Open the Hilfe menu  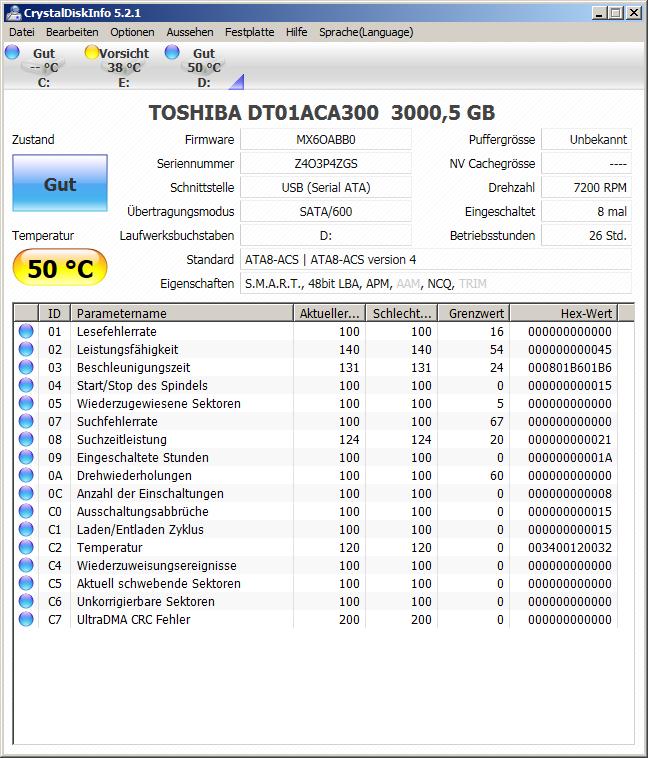(x=296, y=32)
